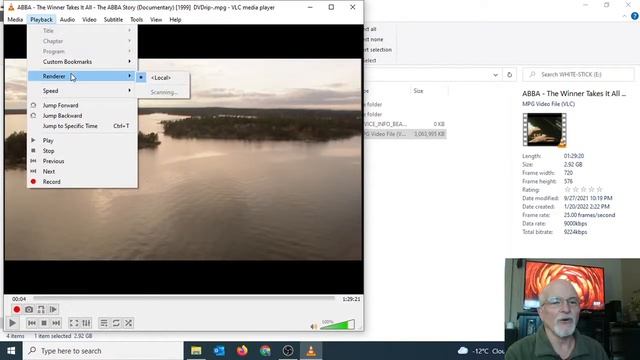Image resolution: width=640 pixels, height=360 pixels.
Task: Open Chrome from the taskbar
Action: click(x=265, y=351)
